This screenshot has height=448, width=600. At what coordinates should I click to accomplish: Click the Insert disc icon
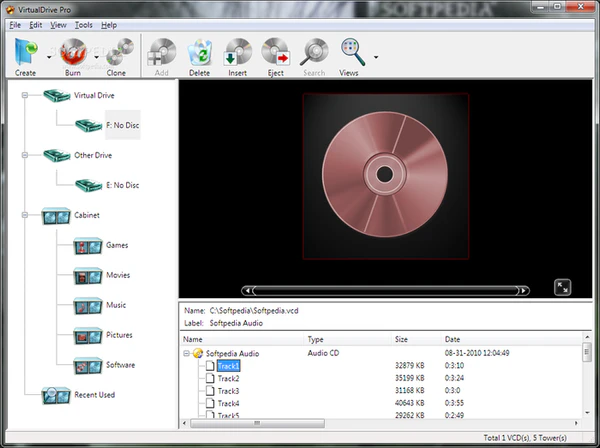pos(238,51)
